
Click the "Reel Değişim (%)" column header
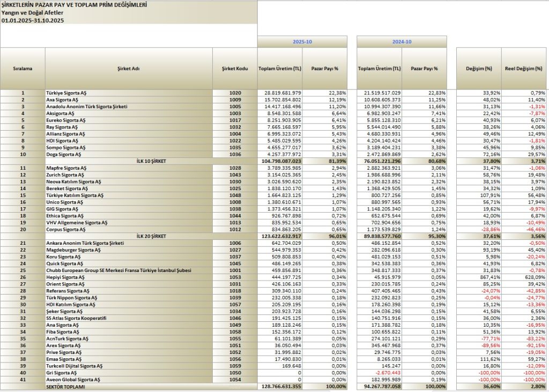(524, 69)
